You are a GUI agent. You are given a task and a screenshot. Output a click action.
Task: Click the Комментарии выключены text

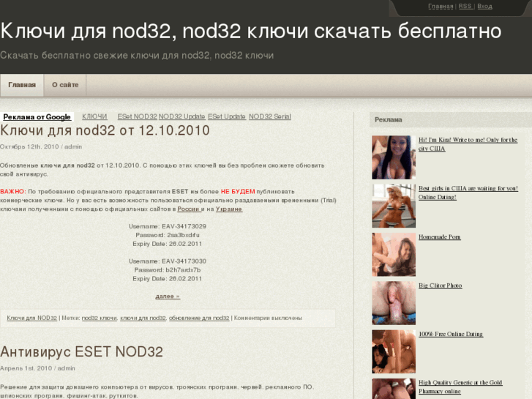268,318
